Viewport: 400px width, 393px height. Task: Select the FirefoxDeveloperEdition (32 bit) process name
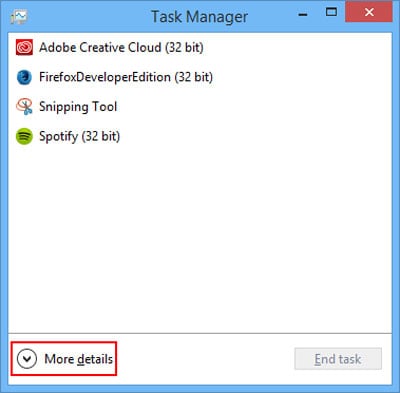click(x=126, y=77)
